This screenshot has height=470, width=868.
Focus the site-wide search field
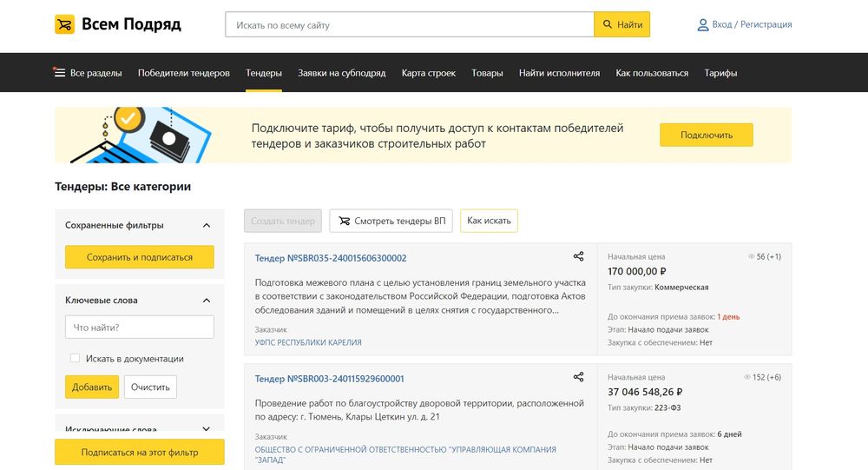[x=409, y=25]
